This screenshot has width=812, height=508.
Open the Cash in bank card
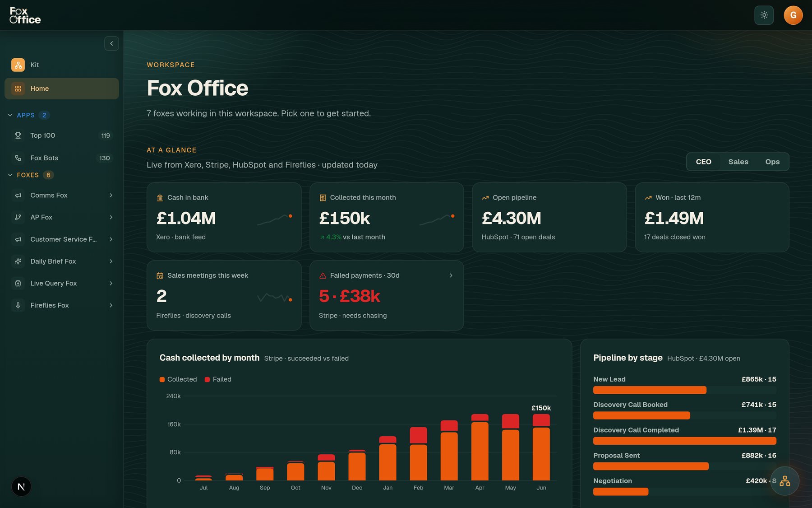[224, 217]
